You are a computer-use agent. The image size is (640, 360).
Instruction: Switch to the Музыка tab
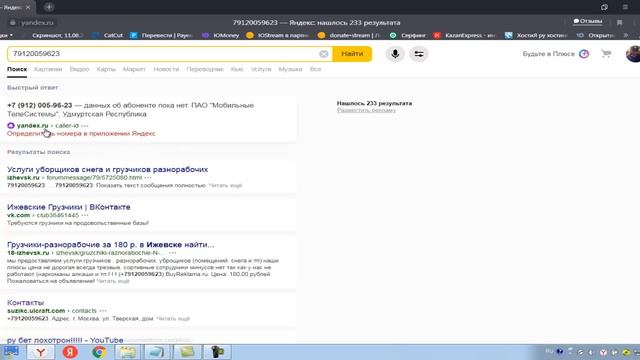click(x=290, y=69)
